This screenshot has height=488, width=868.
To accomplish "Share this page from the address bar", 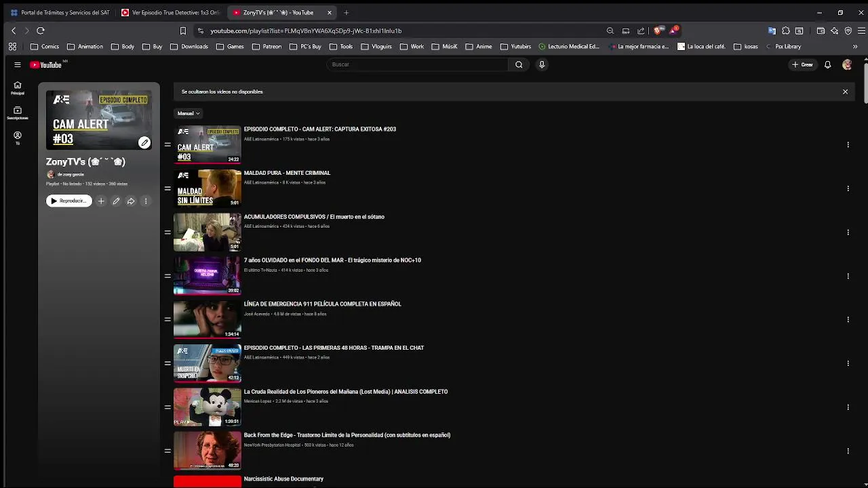I will (641, 30).
